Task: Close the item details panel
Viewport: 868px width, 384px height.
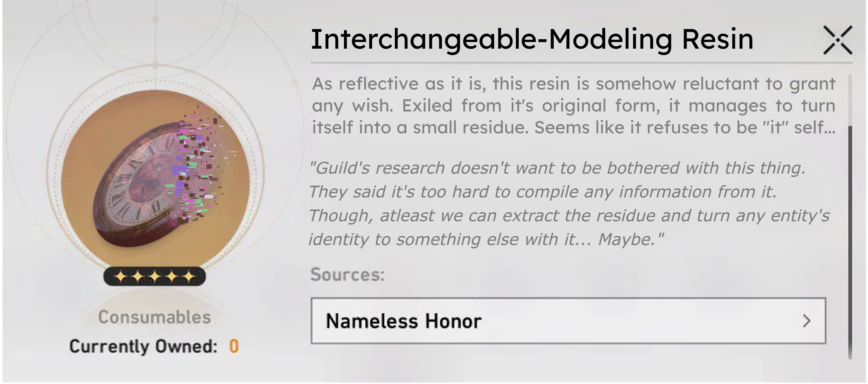Action: click(837, 40)
